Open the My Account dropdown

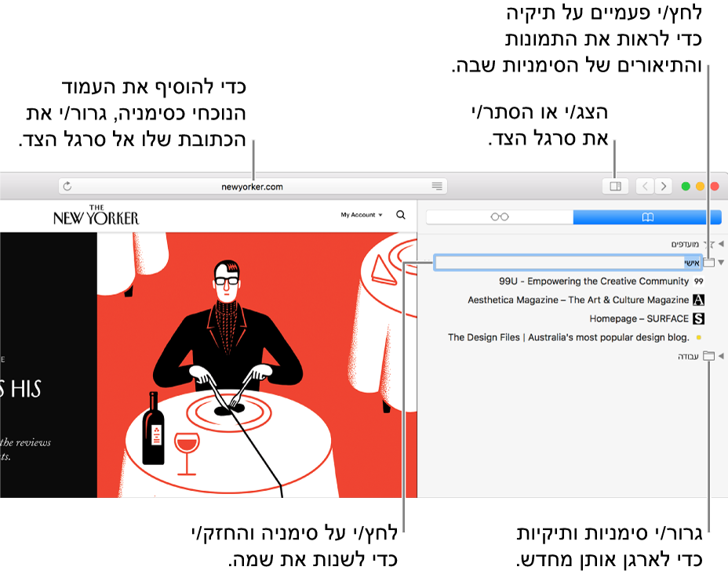[x=361, y=215]
